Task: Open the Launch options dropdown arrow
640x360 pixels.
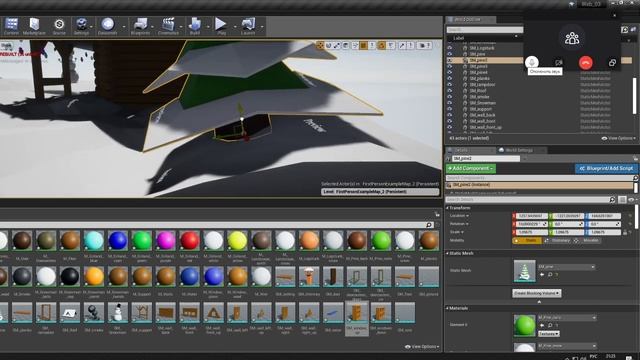Action: tap(262, 27)
